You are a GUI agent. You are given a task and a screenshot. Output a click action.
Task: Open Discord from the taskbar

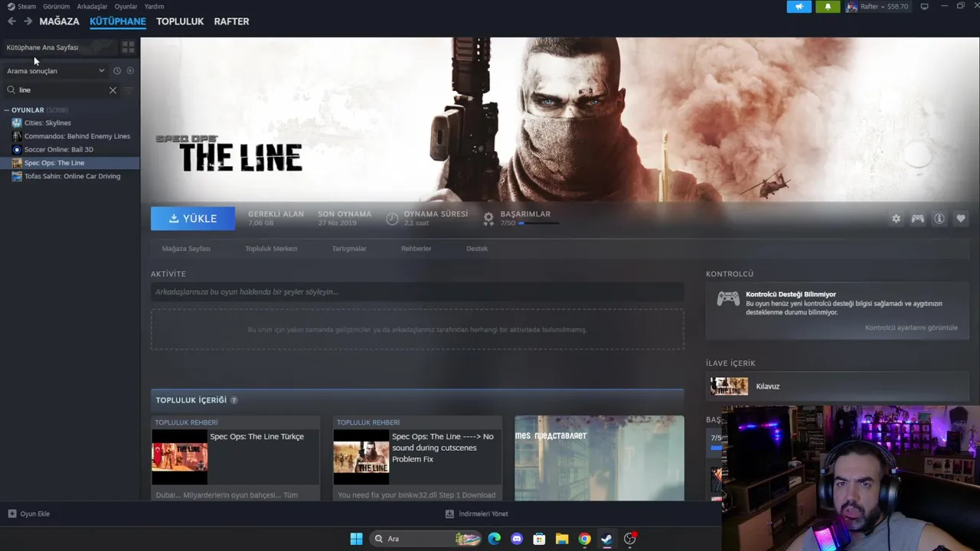point(517,539)
